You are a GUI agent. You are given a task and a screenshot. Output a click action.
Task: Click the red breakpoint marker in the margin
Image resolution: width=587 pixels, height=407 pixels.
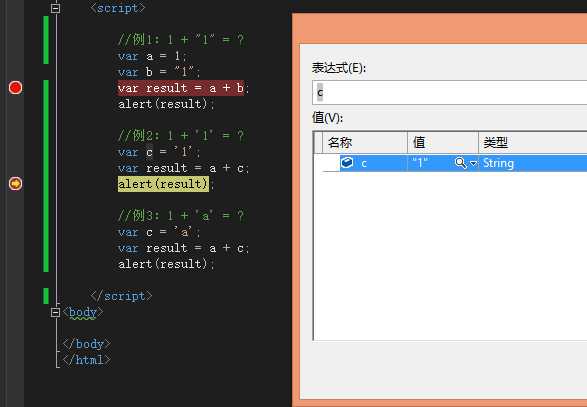coord(15,88)
